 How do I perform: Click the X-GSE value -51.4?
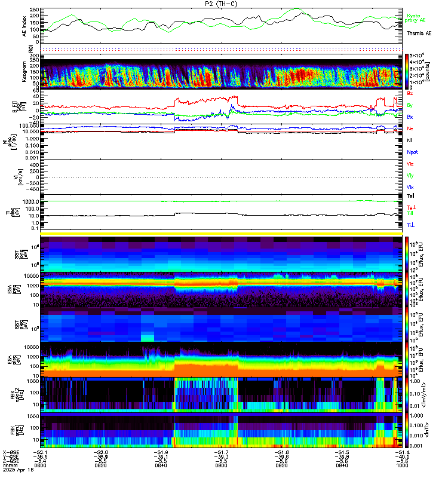(402, 453)
